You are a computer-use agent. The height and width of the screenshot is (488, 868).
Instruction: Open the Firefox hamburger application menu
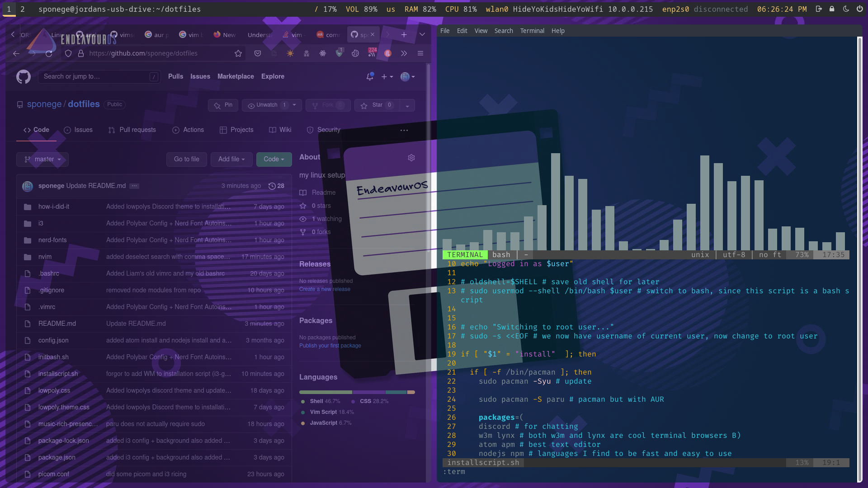(420, 53)
